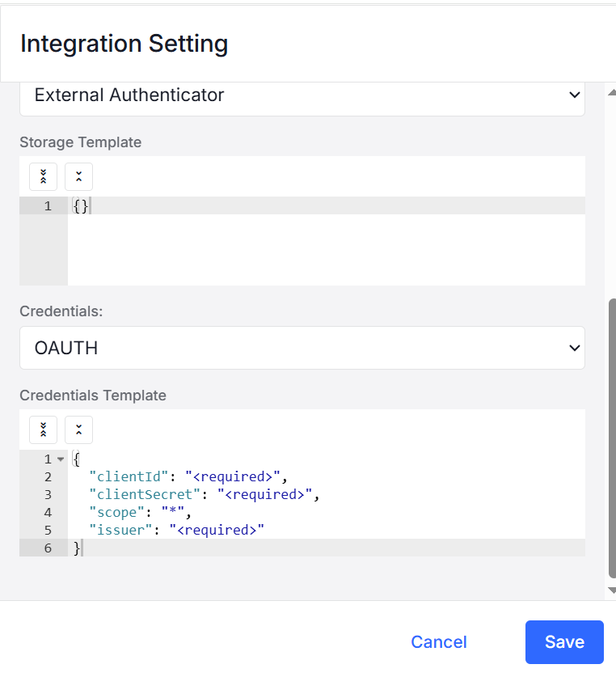Click line number 1 in Storage Template gutter
Image resolution: width=616 pixels, height=677 pixels.
click(48, 206)
